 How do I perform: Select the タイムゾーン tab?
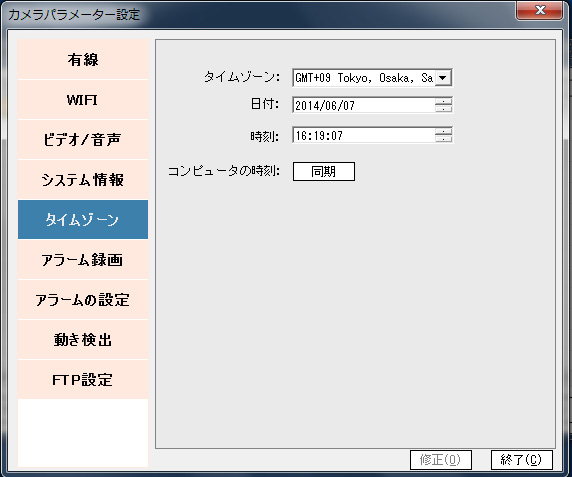[x=83, y=220]
